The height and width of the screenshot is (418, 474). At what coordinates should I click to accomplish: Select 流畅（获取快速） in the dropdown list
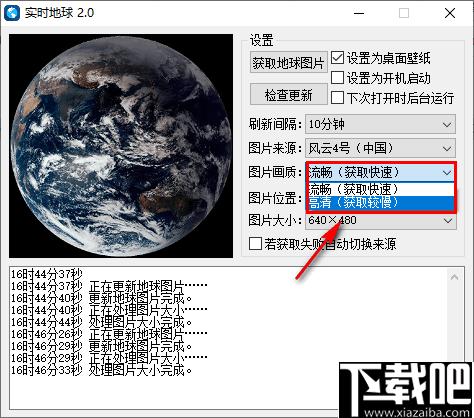pos(381,189)
